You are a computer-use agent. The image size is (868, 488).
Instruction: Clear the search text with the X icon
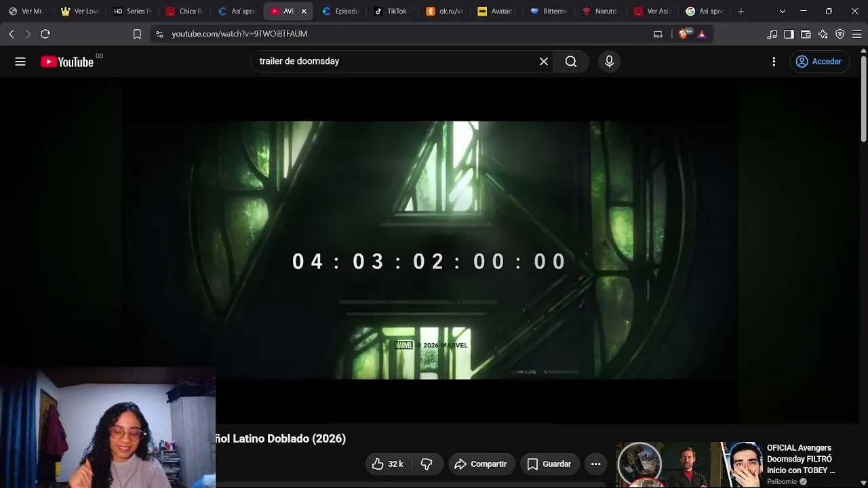[544, 62]
